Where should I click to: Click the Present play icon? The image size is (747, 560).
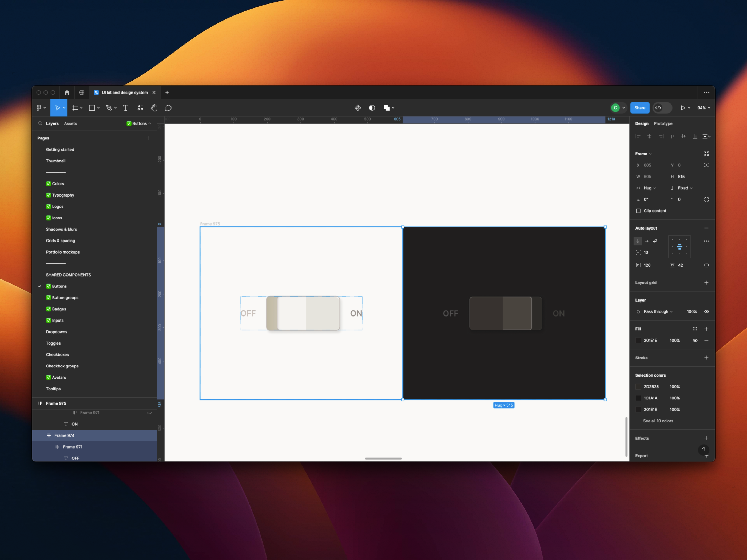click(x=683, y=108)
